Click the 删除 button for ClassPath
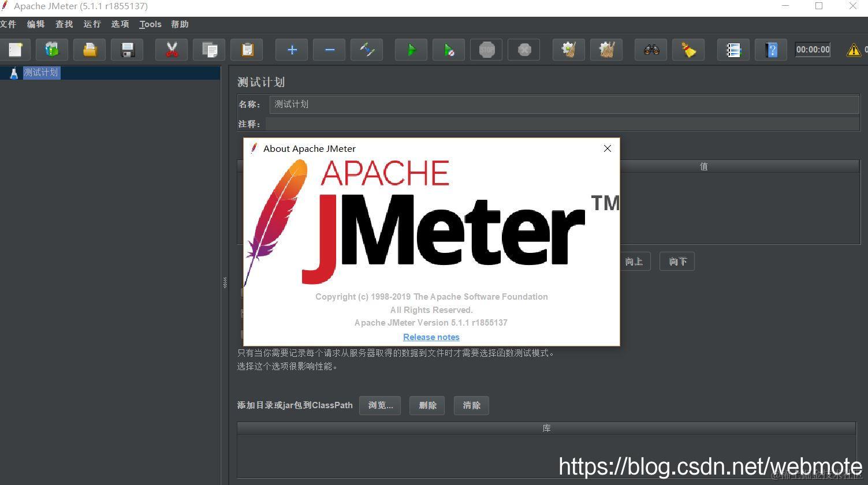This screenshot has width=868, height=485. 427,405
